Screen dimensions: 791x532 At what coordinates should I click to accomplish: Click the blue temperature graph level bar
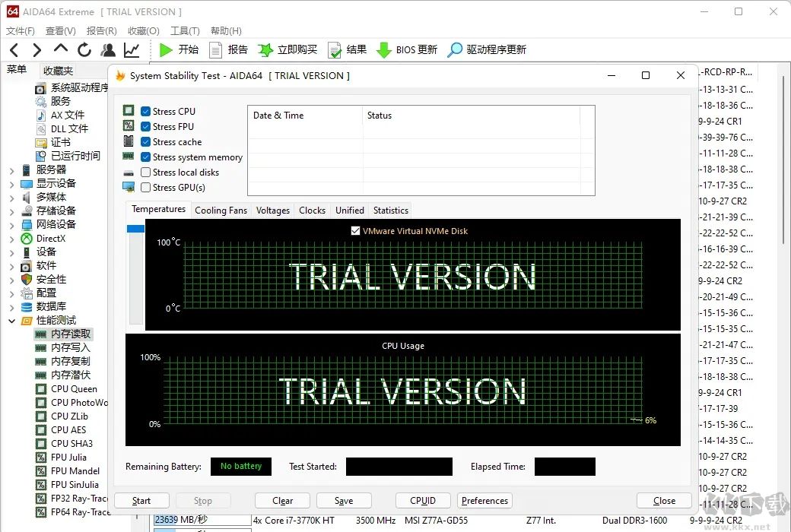point(135,228)
